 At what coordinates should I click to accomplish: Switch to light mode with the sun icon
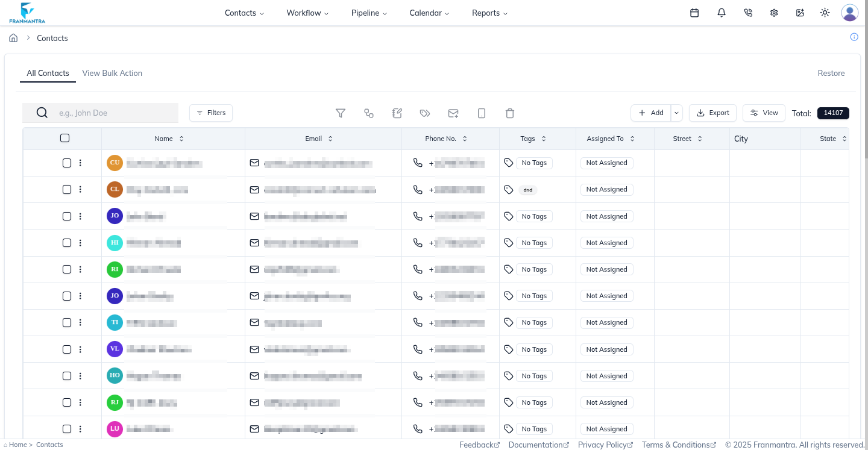(825, 12)
